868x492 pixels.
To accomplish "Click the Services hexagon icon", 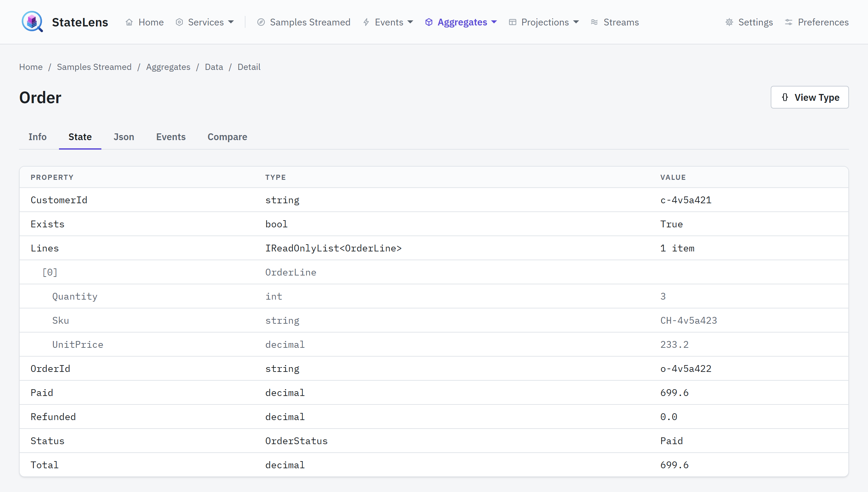I will click(x=179, y=22).
